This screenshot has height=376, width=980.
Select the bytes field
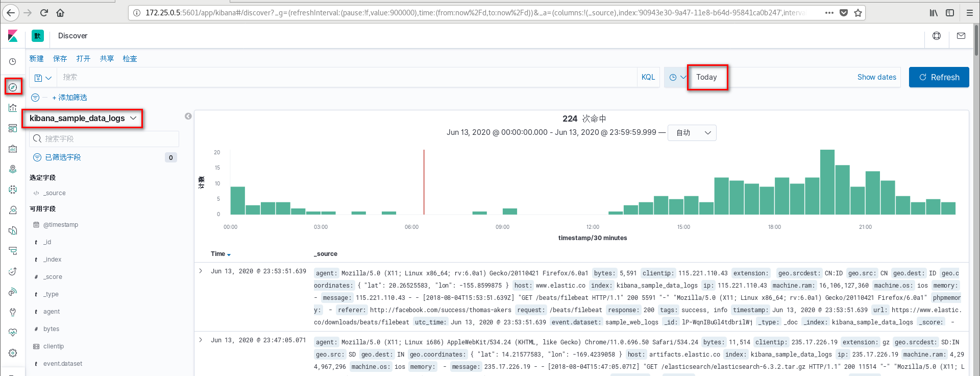(x=52, y=329)
